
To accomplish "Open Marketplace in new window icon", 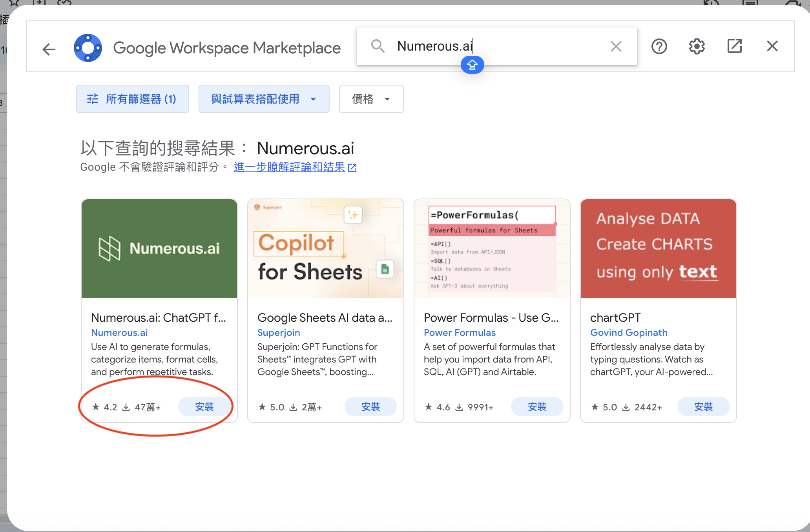I will click(735, 46).
